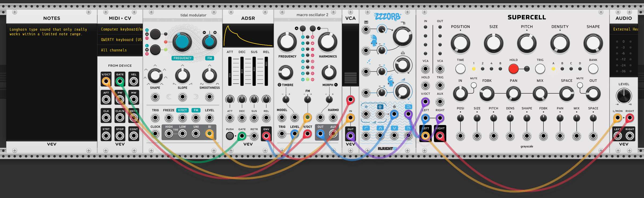The width and height of the screenshot is (644, 198).
Task: Click the tidal modulator SMOOTHNESS knob
Action: click(209, 76)
